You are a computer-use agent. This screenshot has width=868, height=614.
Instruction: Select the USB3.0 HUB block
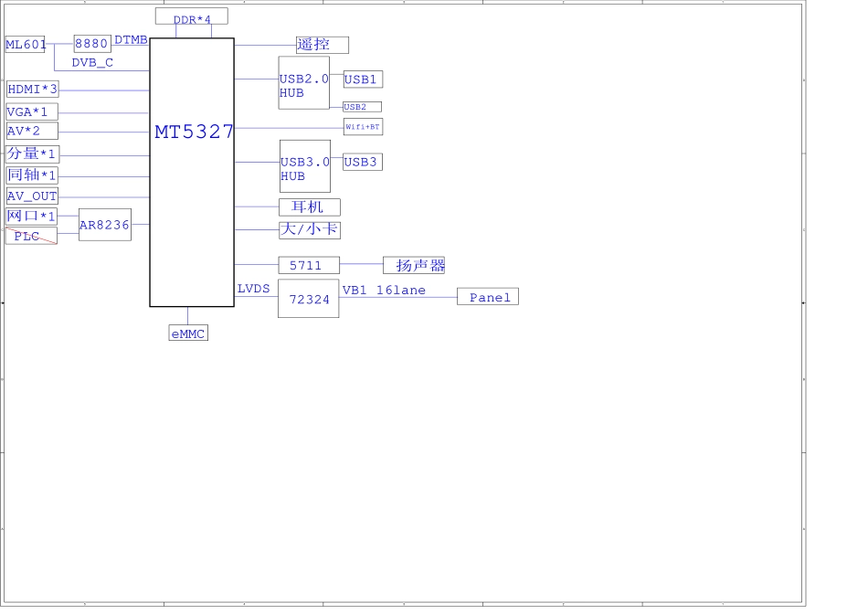305,166
